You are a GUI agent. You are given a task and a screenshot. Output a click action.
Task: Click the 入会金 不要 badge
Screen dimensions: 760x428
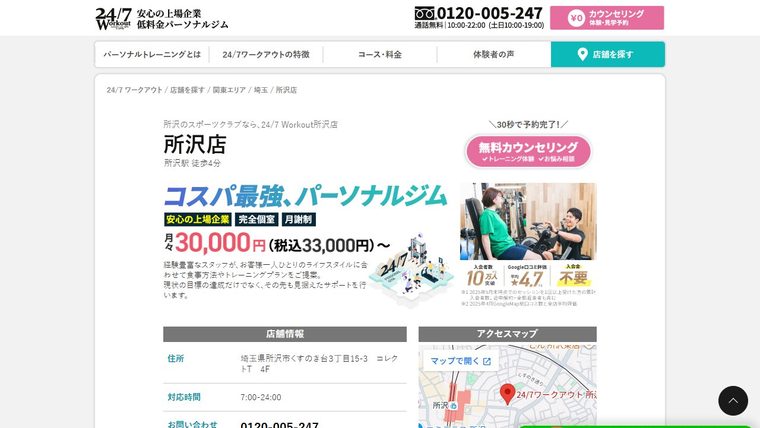pyautogui.click(x=573, y=276)
